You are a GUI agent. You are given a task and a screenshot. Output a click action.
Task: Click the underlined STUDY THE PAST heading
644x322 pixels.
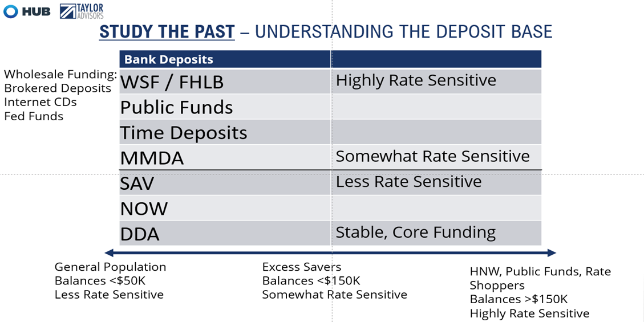(167, 31)
